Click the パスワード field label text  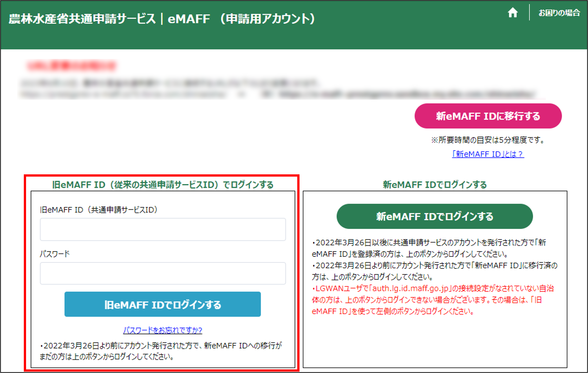point(55,254)
